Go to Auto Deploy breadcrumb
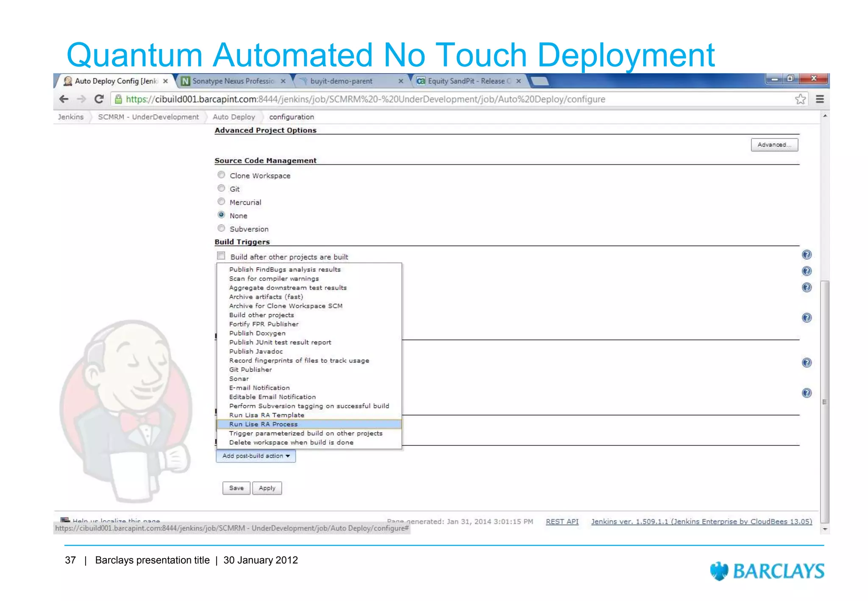Image resolution: width=868 pixels, height=601 pixels. [x=234, y=117]
